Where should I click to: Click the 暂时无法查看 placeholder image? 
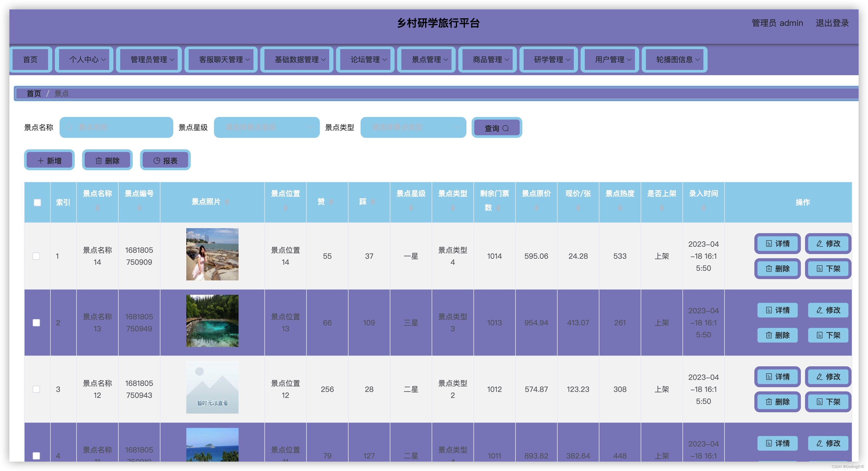[212, 387]
